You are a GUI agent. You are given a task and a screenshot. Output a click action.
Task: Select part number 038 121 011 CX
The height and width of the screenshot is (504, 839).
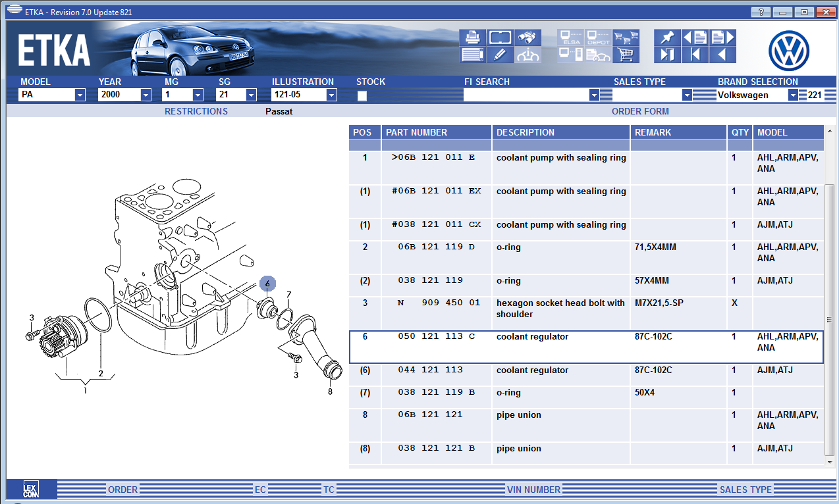(436, 225)
